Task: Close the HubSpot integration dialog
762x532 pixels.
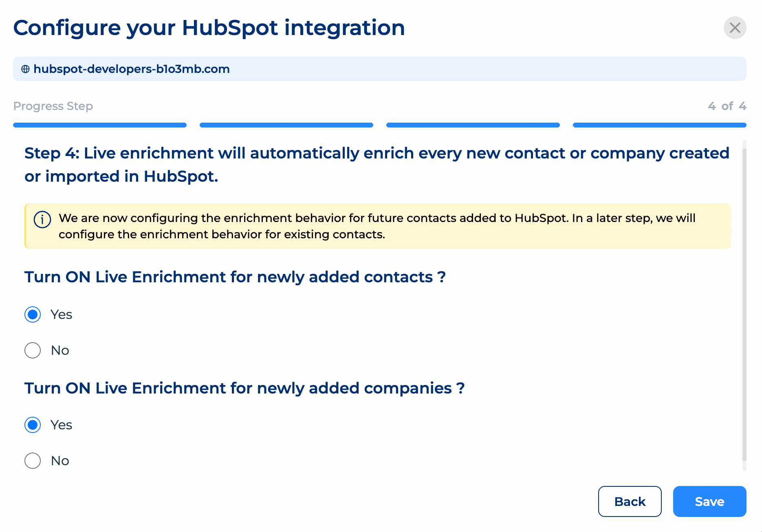Action: pyautogui.click(x=735, y=28)
